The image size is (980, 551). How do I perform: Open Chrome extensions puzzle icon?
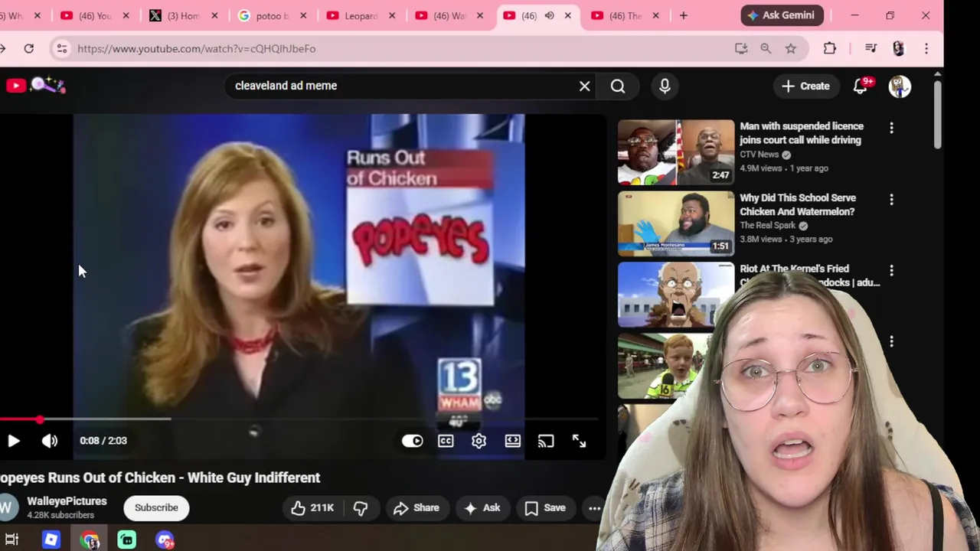click(830, 48)
